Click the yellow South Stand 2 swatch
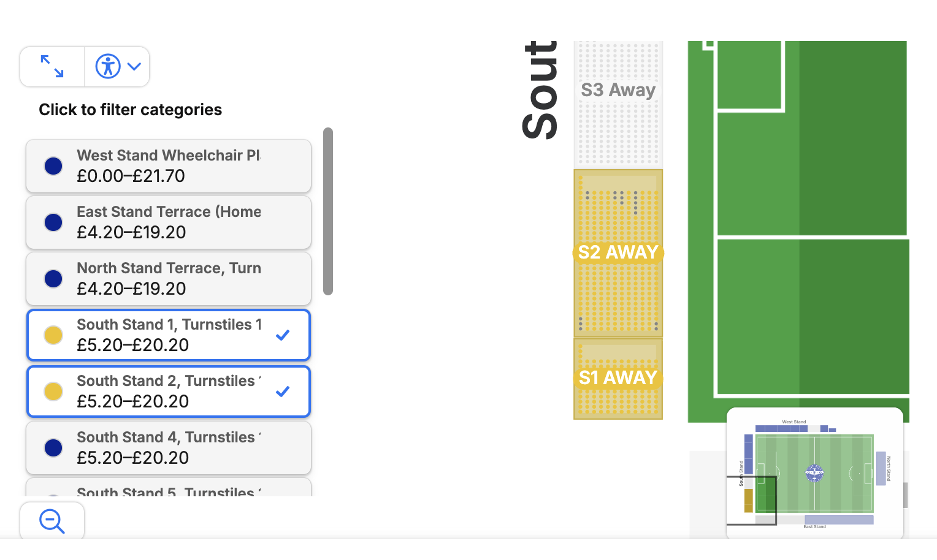The image size is (937, 560). (53, 392)
